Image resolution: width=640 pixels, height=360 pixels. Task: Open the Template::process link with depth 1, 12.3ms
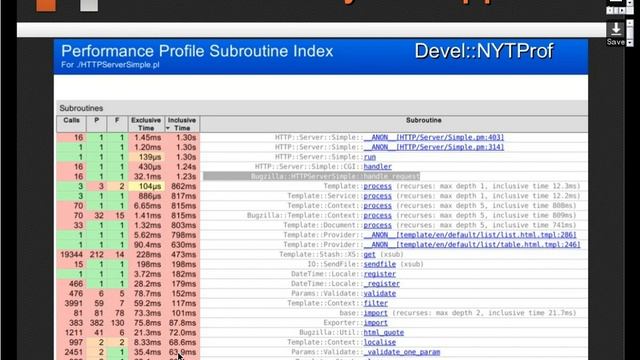(378, 186)
